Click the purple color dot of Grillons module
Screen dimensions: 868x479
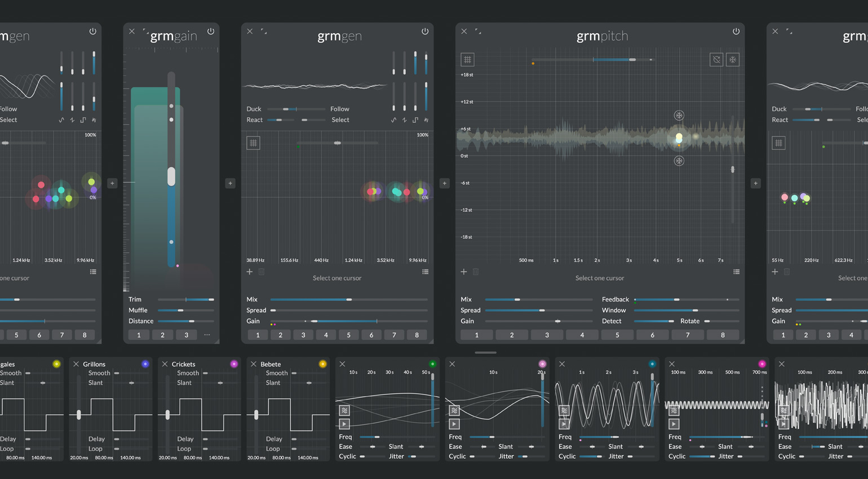tap(145, 364)
